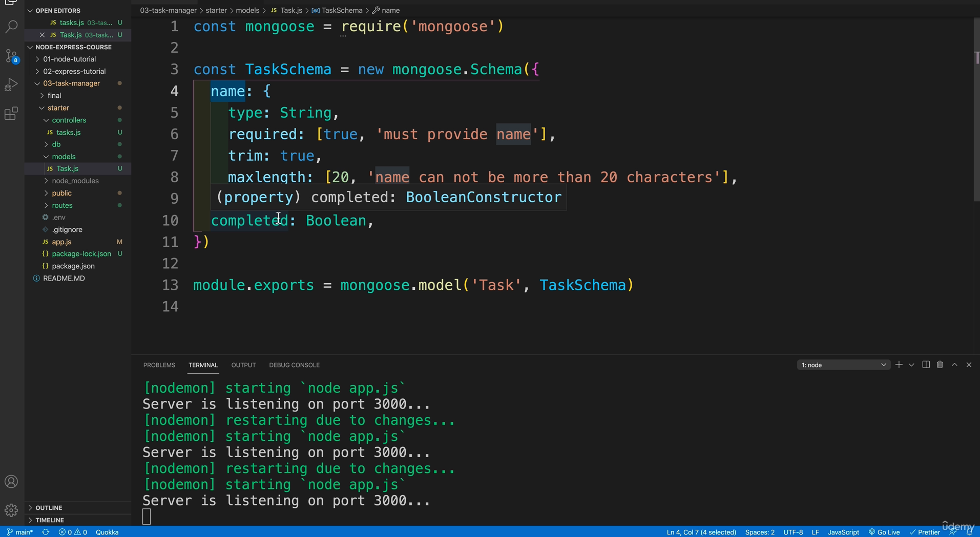Viewport: 980px width, 537px height.
Task: Toggle Prettier formatter in status bar
Action: [924, 532]
